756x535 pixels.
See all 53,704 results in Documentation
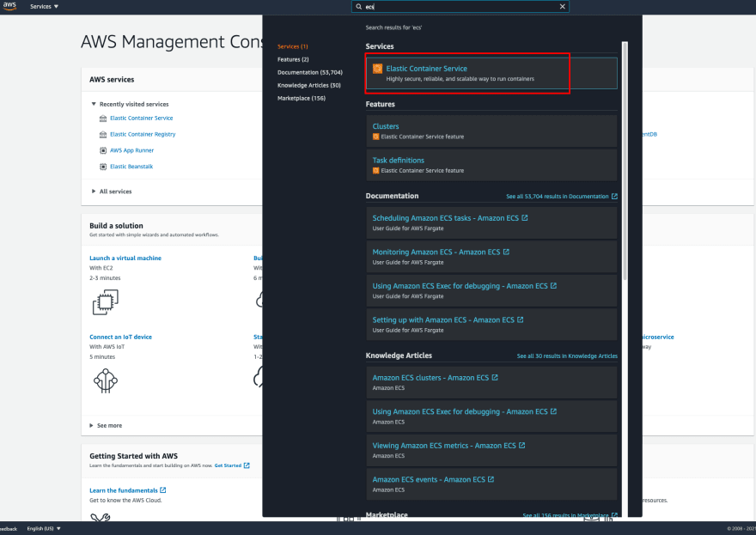561,196
